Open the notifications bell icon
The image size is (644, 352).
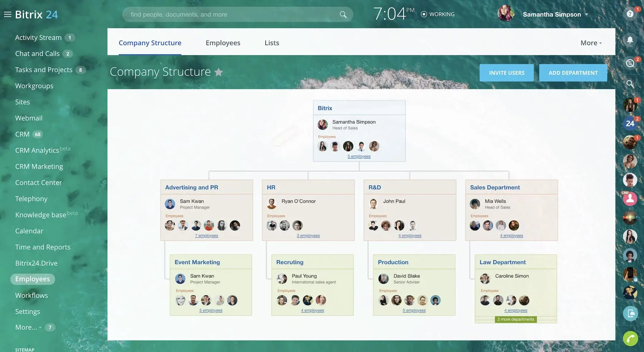click(x=630, y=40)
